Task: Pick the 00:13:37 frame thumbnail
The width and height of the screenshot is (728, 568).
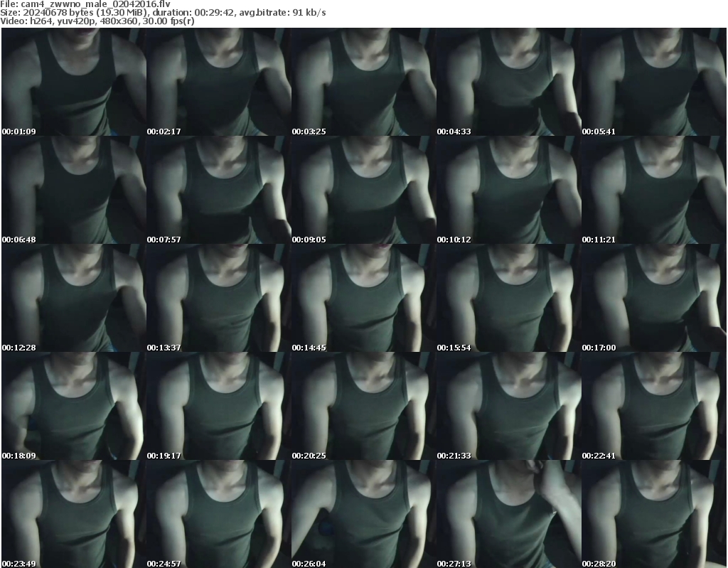Action: click(219, 298)
